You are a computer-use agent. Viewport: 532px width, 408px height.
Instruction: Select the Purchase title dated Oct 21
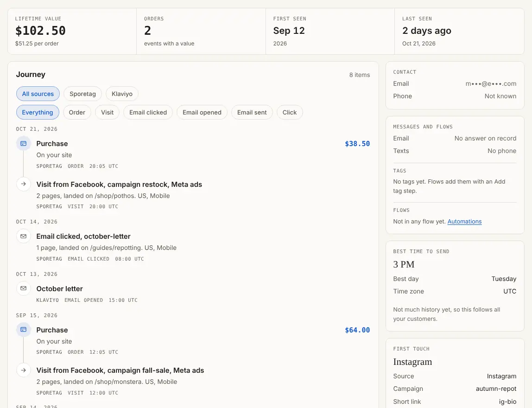coord(52,144)
